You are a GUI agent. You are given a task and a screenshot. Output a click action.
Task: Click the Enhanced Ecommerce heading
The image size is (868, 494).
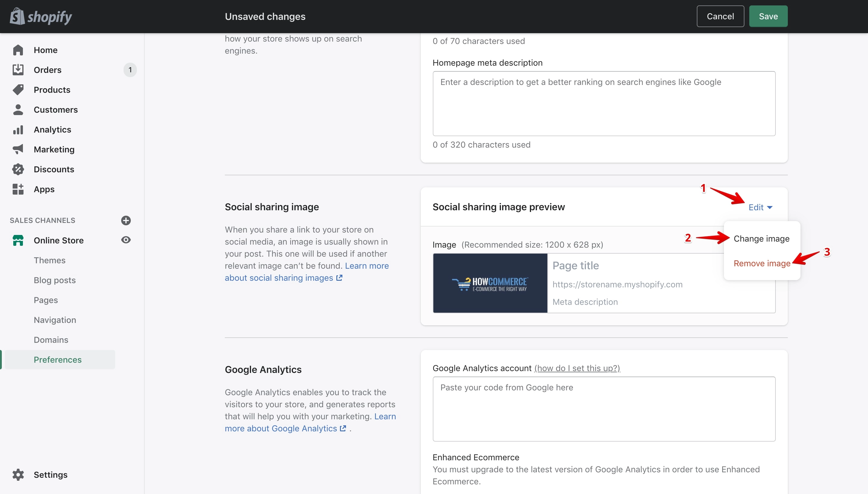click(476, 457)
